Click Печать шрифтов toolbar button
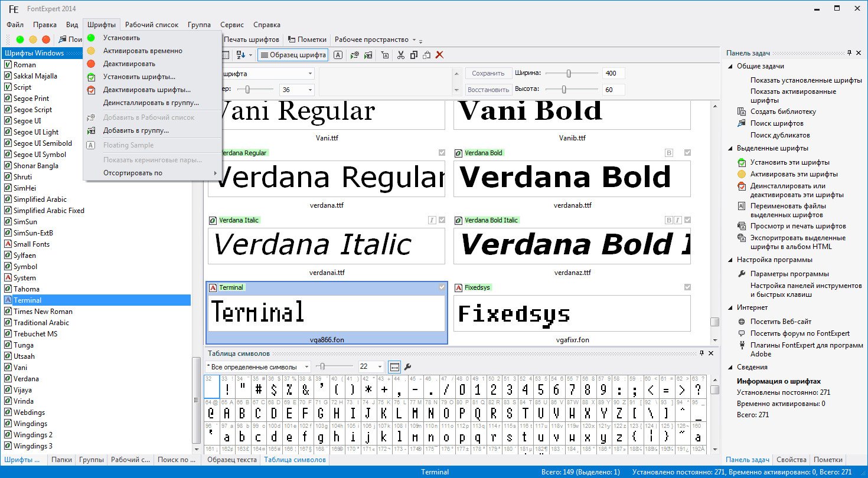Image resolution: width=868 pixels, height=478 pixels. click(x=252, y=40)
